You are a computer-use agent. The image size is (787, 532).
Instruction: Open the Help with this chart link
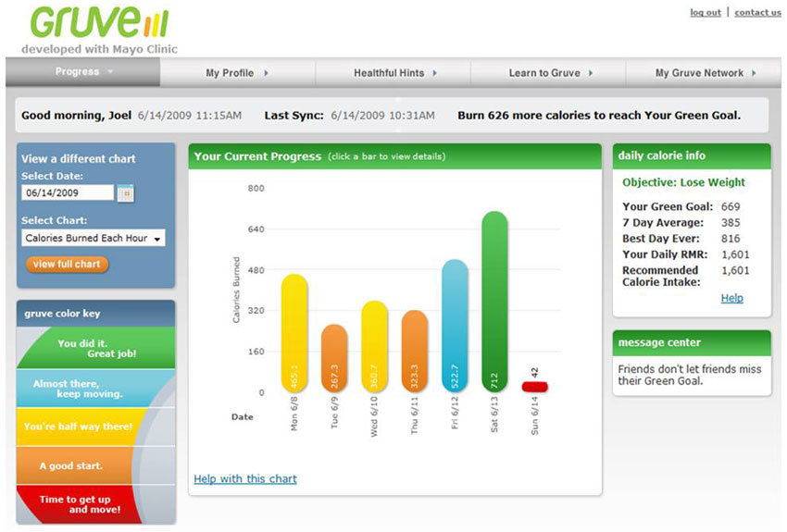pyautogui.click(x=245, y=479)
